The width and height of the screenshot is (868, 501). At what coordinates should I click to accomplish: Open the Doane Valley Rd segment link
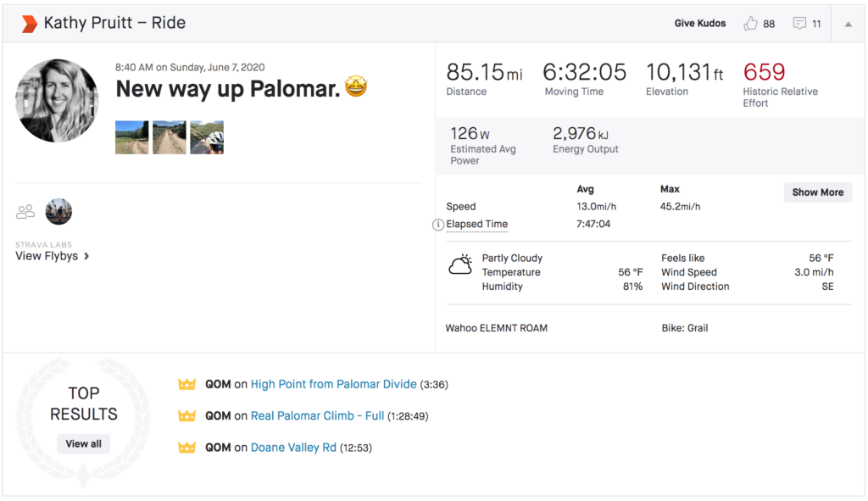(293, 448)
